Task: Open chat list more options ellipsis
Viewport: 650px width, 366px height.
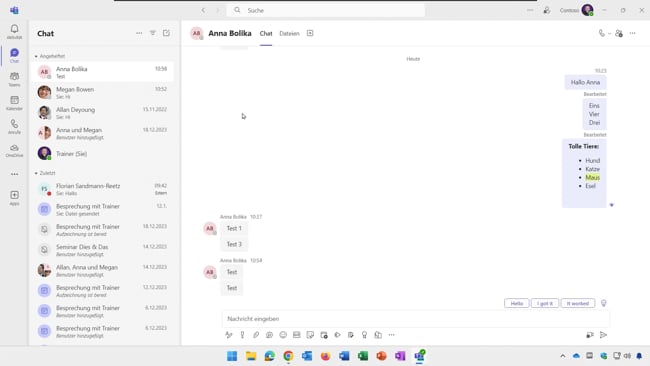Action: pos(139,33)
